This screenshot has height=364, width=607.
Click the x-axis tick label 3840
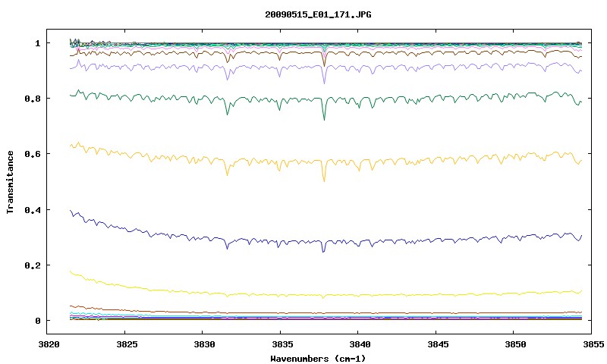pyautogui.click(x=360, y=344)
